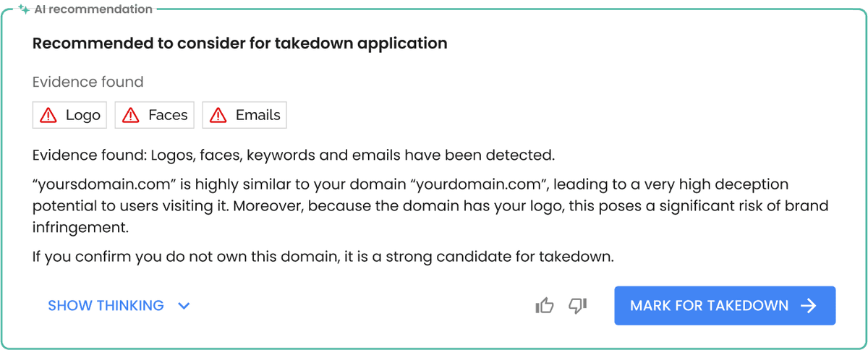Image resolution: width=868 pixels, height=350 pixels.
Task: Click the 'Logos, faces, keywords and emails' sentence
Action: [x=293, y=155]
